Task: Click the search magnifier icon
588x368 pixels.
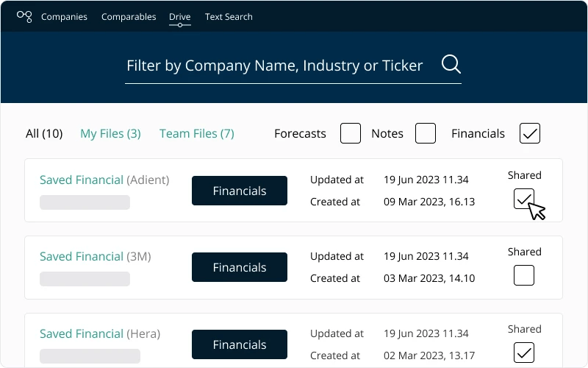Action: pos(451,64)
